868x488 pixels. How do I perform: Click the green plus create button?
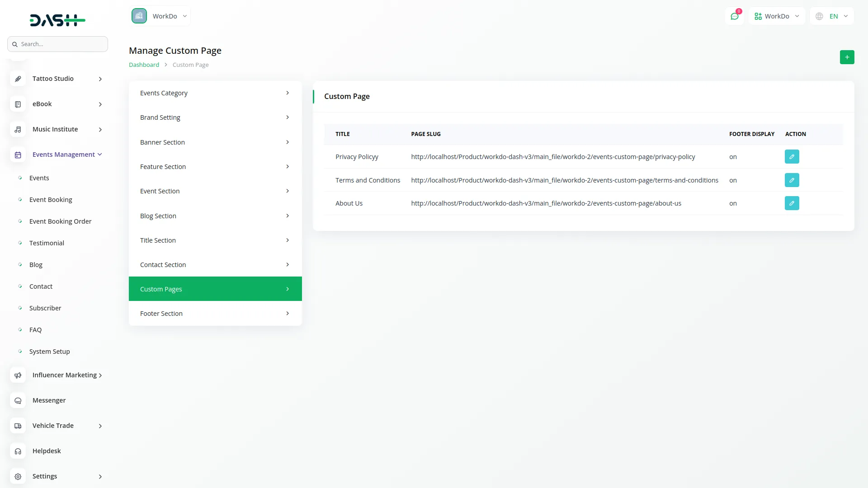847,57
